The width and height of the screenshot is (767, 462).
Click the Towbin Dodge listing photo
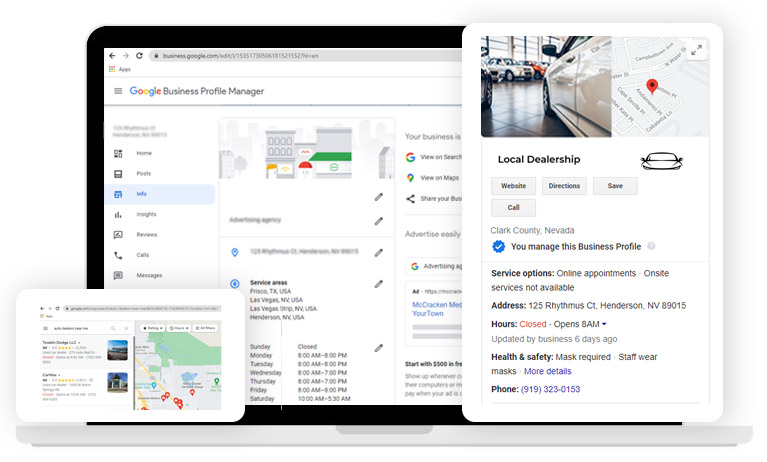tap(117, 350)
